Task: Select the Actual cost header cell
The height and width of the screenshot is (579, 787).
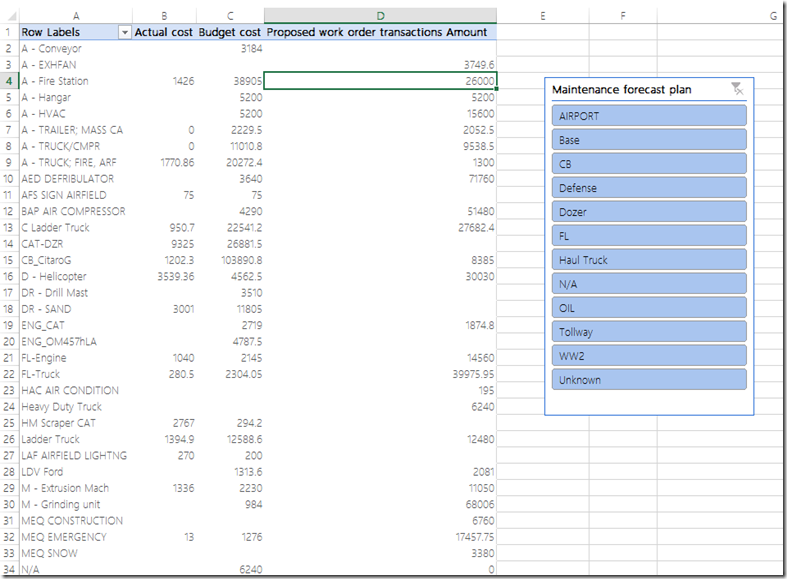Action: coord(165,32)
